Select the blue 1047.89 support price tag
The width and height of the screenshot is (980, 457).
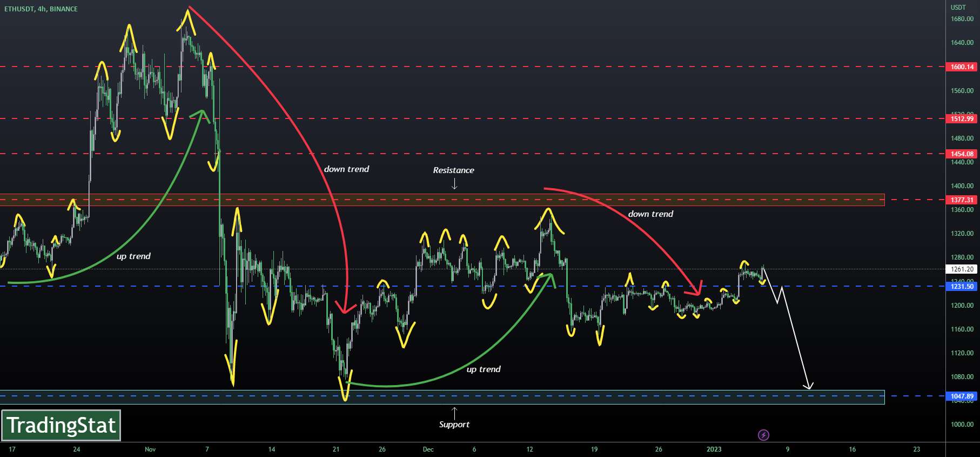tap(962, 396)
